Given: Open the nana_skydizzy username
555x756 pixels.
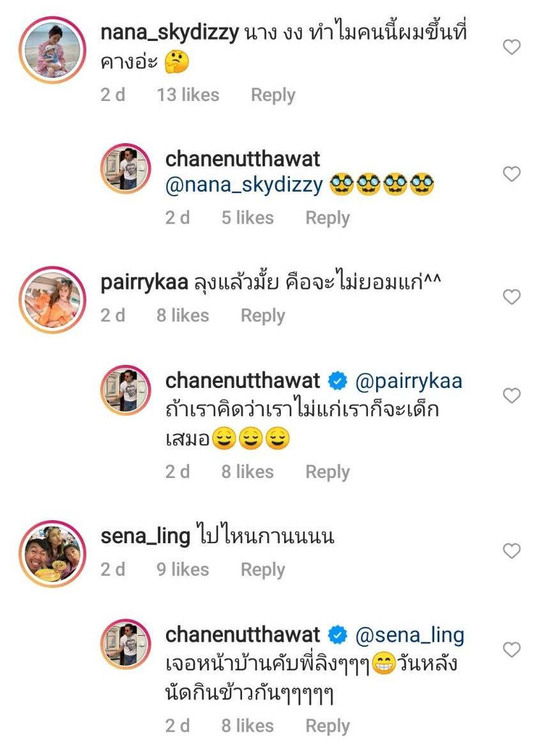Looking at the screenshot, I should click(169, 33).
